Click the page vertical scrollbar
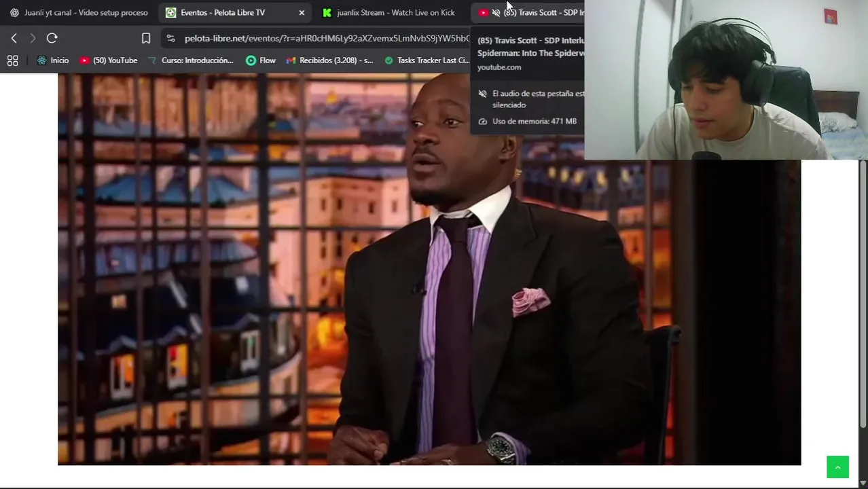 [863, 294]
